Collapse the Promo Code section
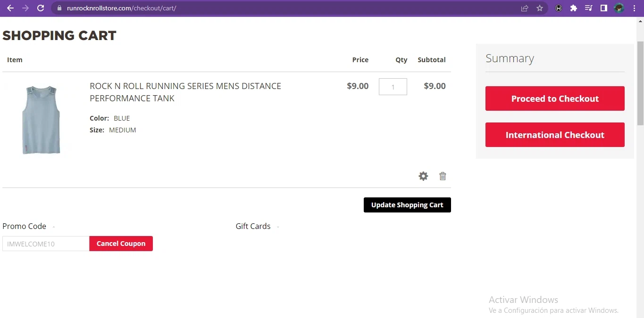Viewport: 644px width, 318px height. (x=29, y=226)
